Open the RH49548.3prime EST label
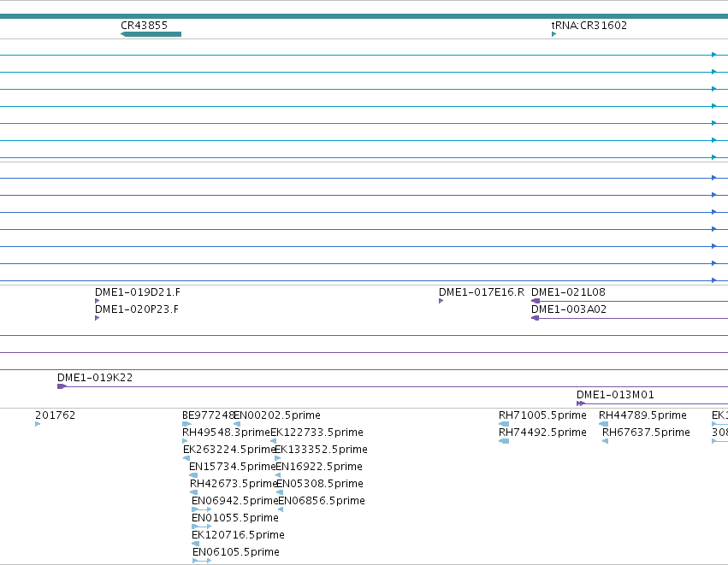The width and height of the screenshot is (728, 565). (226, 433)
